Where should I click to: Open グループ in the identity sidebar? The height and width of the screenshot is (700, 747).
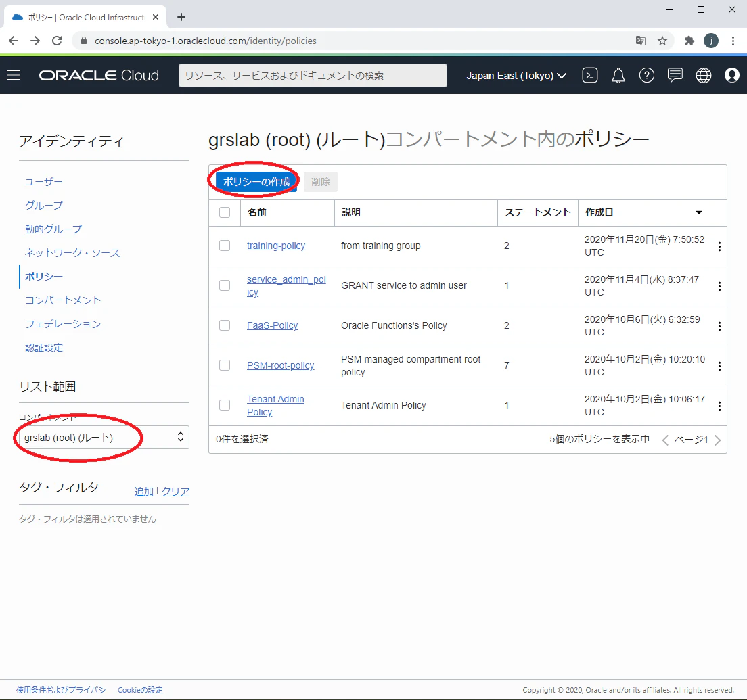(x=44, y=205)
